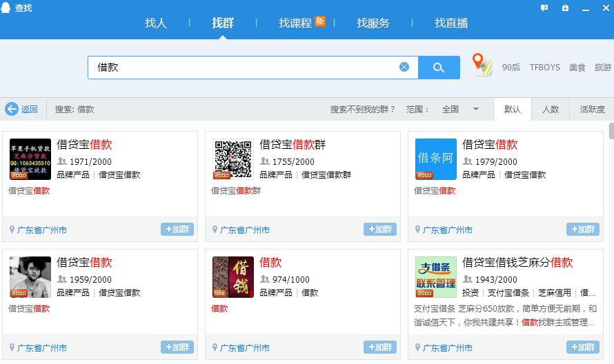Open the group with the black loan ad avatar

30,159
